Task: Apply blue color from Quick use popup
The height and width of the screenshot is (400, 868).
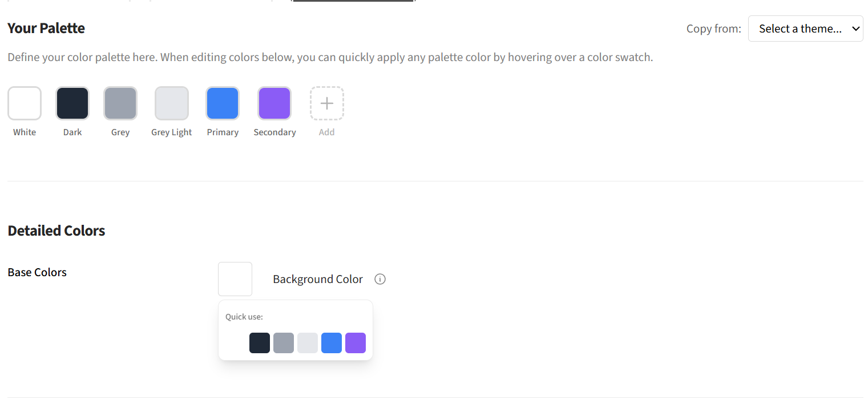Action: (332, 343)
